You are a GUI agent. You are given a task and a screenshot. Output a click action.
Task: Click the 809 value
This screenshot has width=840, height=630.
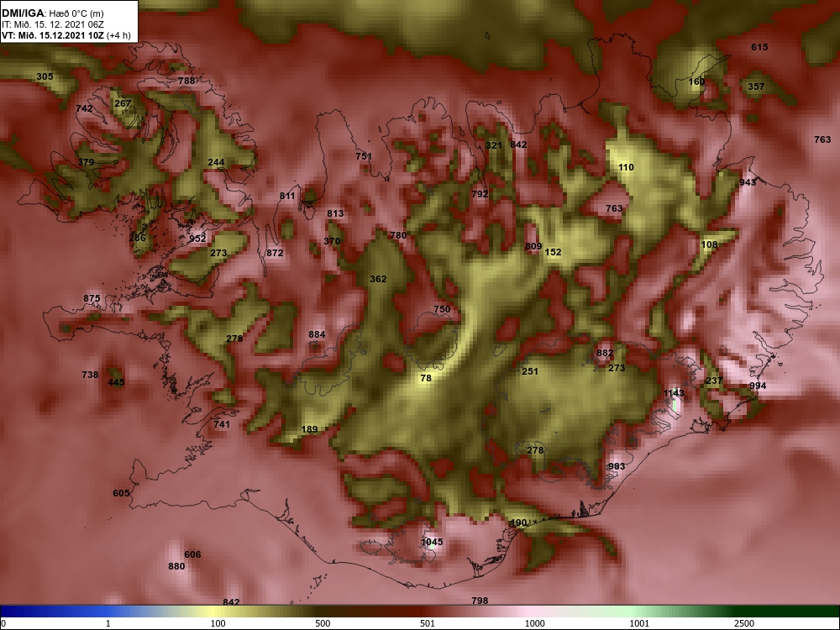(x=533, y=246)
